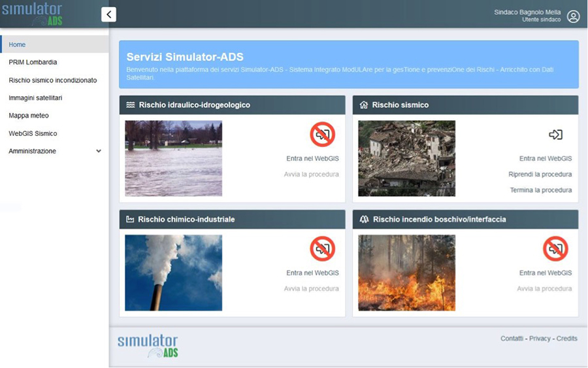Viewport: 588px width, 368px height.
Task: Click Entra nel WebGIS under Rischio sismico
Action: point(546,159)
